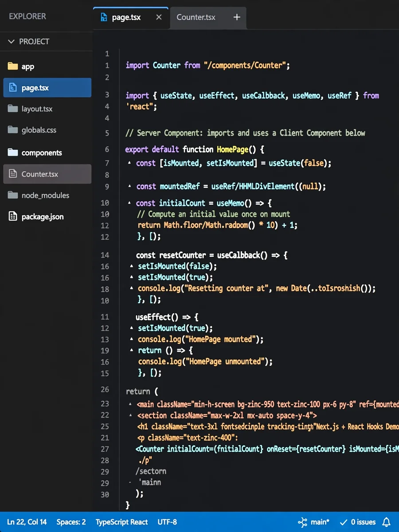The image size is (399, 532).
Task: Click the <Counter initialCount line
Action: 267,449
